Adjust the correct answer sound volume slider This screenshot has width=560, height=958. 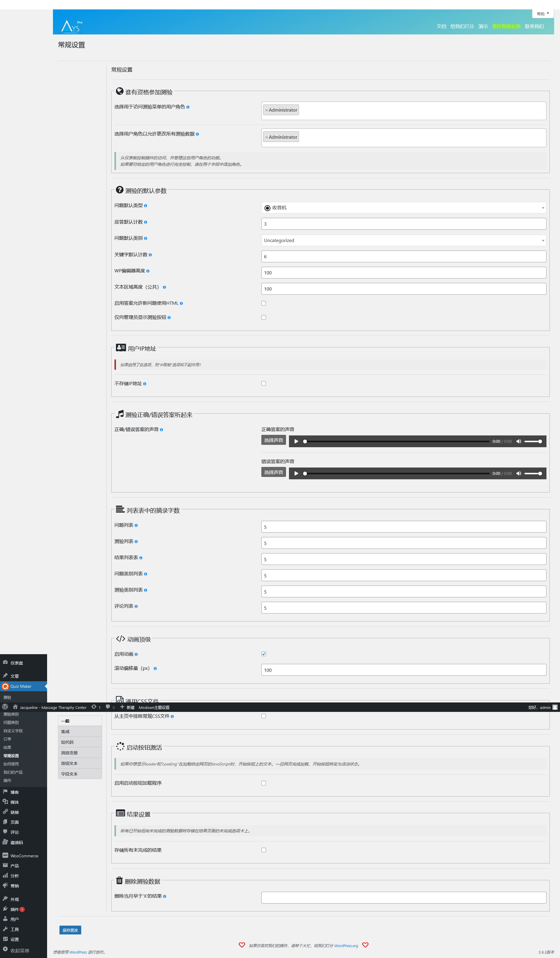click(x=533, y=441)
